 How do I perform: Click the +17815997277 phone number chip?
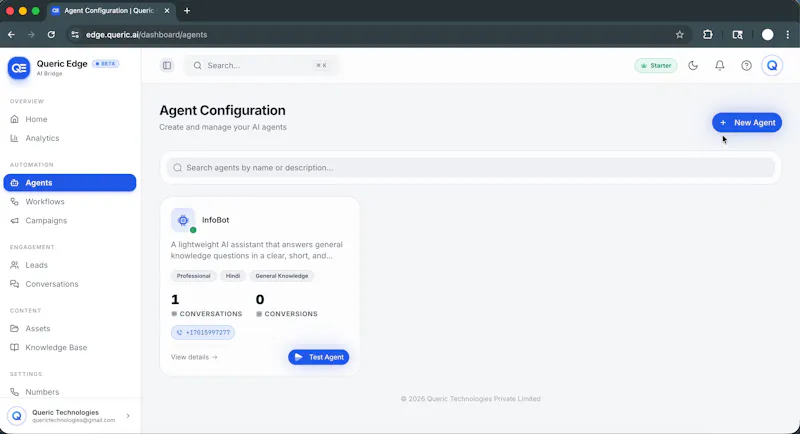click(x=203, y=333)
